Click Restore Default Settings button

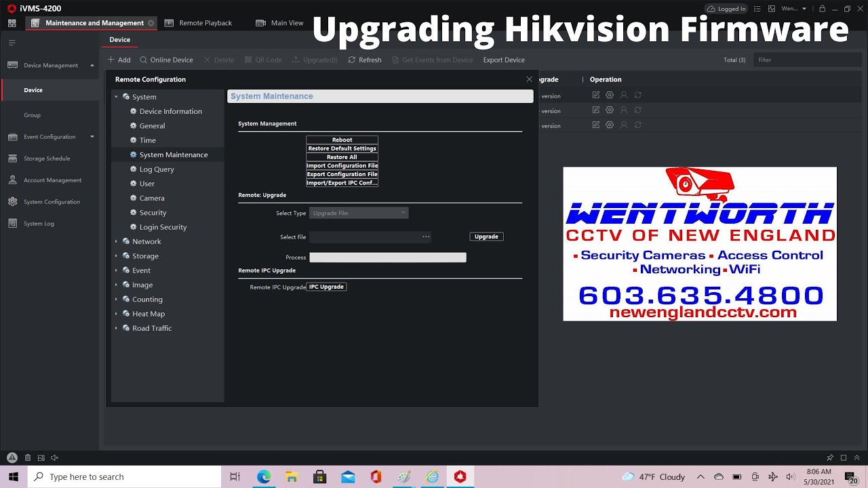coord(342,148)
